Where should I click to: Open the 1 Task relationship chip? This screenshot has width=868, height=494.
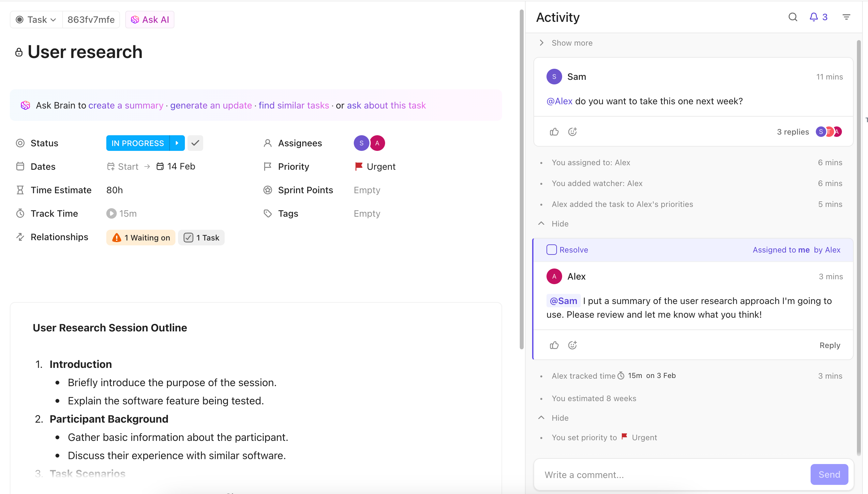(201, 238)
